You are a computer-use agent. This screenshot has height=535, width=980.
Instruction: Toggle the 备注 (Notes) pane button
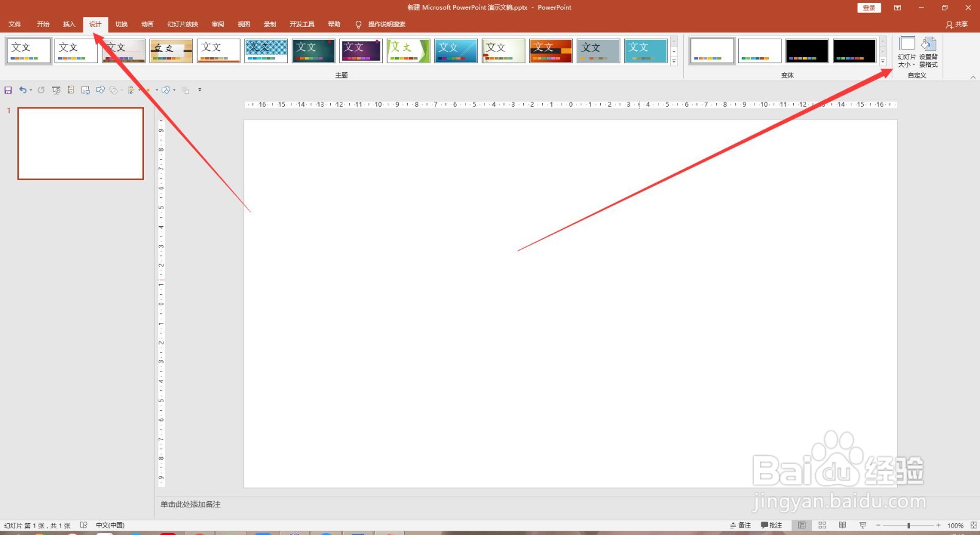click(x=741, y=526)
